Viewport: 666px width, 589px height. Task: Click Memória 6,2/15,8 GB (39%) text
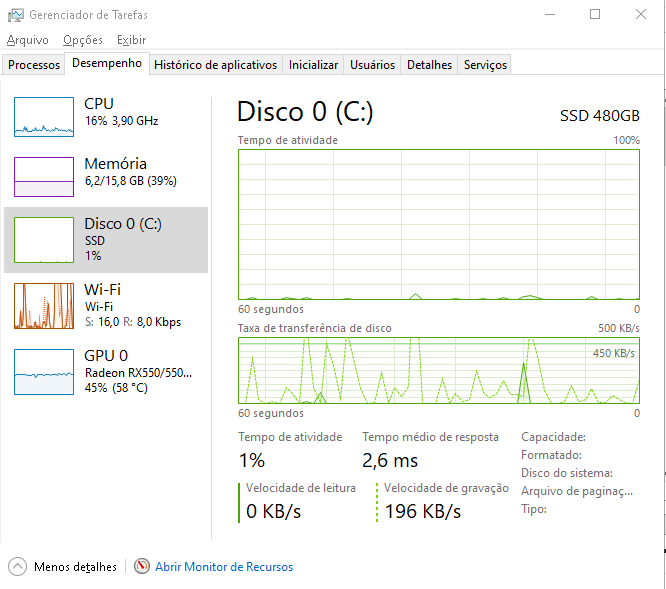pyautogui.click(x=130, y=172)
